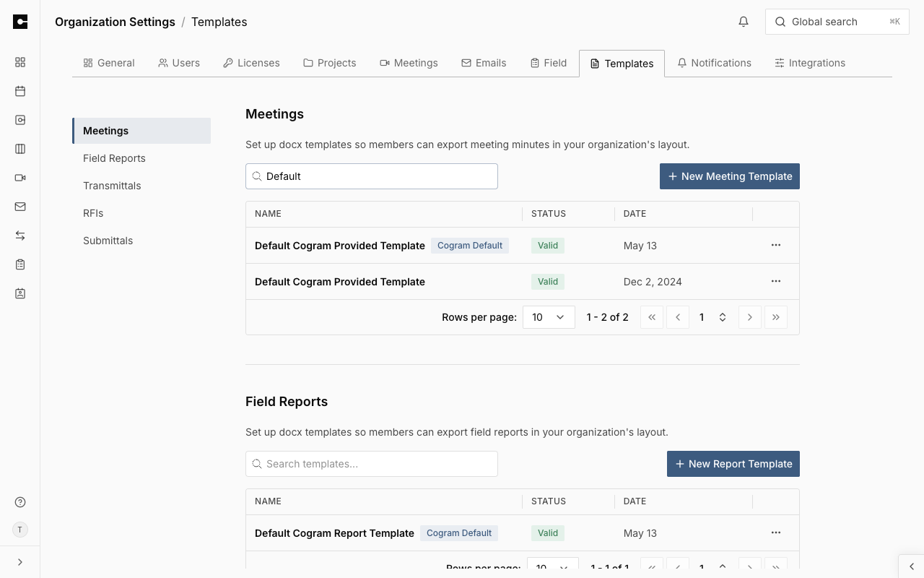924x578 pixels.
Task: Select Transmittals in templates side menu
Action: pyautogui.click(x=141, y=186)
